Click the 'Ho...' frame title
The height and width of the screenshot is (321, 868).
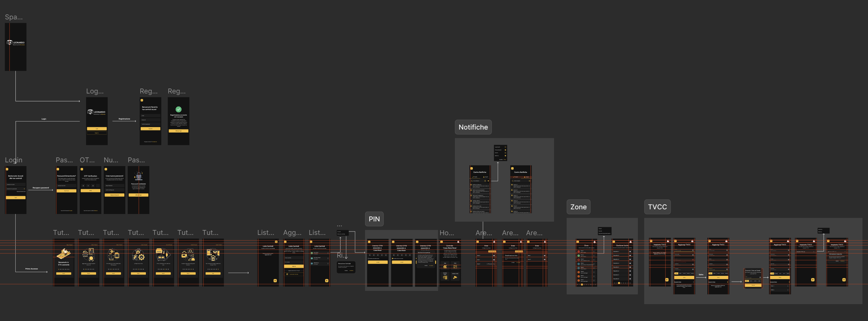(447, 233)
